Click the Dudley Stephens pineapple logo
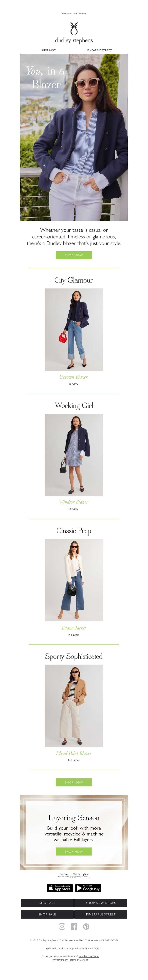Image resolution: width=148 pixels, height=980 pixels. 74,33
